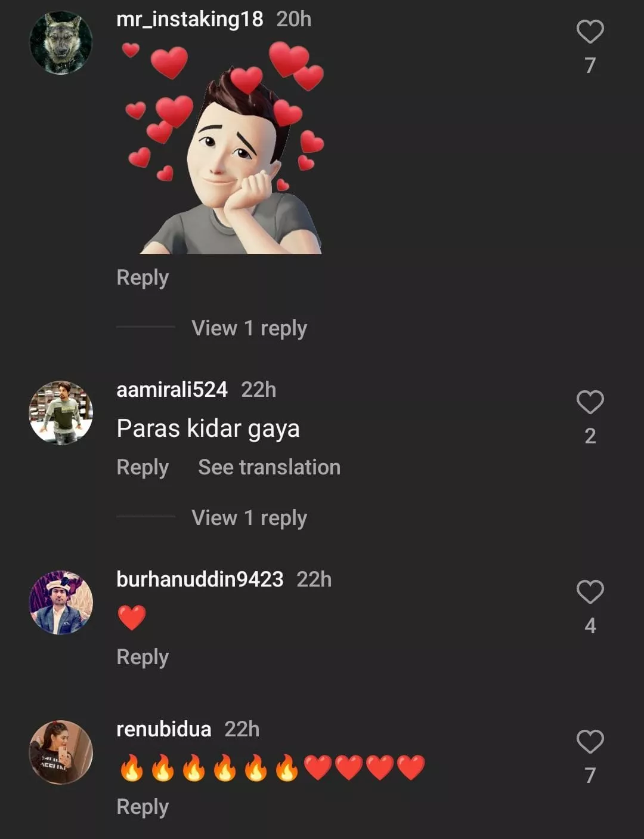The image size is (644, 839).
Task: Like mr_instaking18's sticker comment
Action: click(x=590, y=32)
